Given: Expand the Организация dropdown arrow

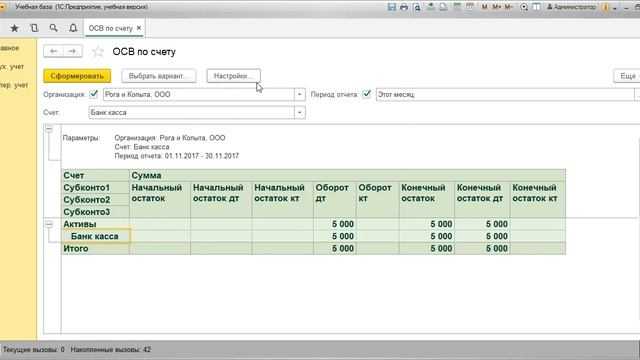Looking at the screenshot, I should pos(300,94).
